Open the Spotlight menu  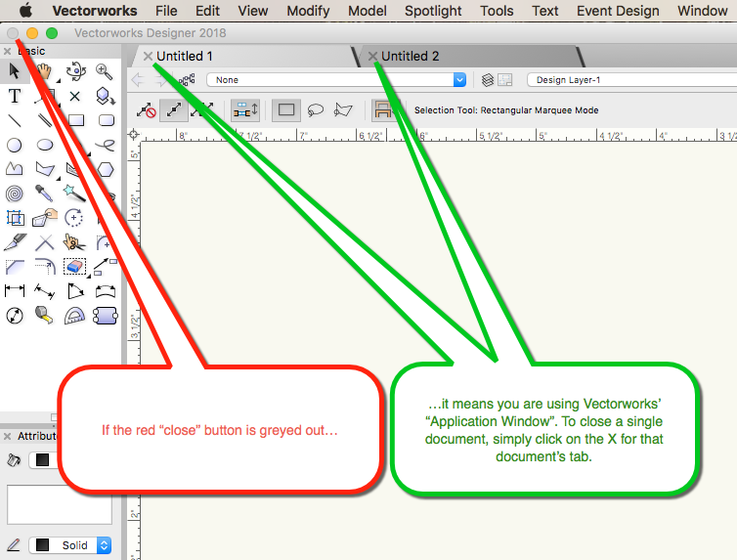[x=433, y=11]
